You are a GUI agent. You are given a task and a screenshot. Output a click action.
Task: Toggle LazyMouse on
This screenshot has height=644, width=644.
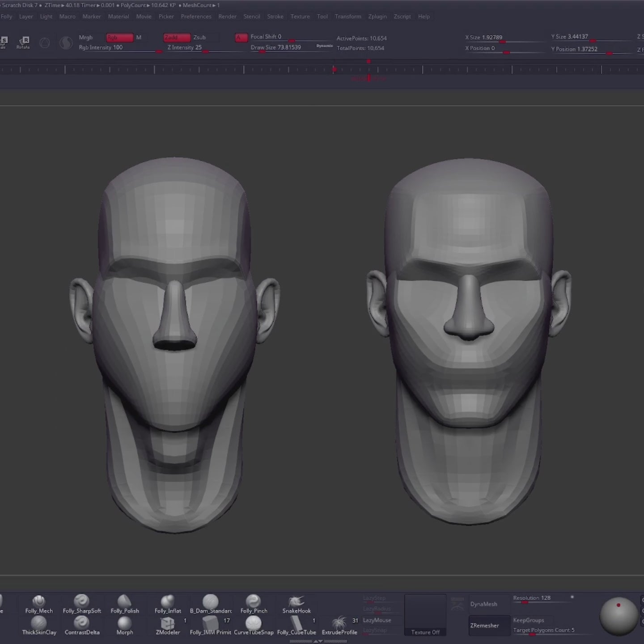[377, 620]
